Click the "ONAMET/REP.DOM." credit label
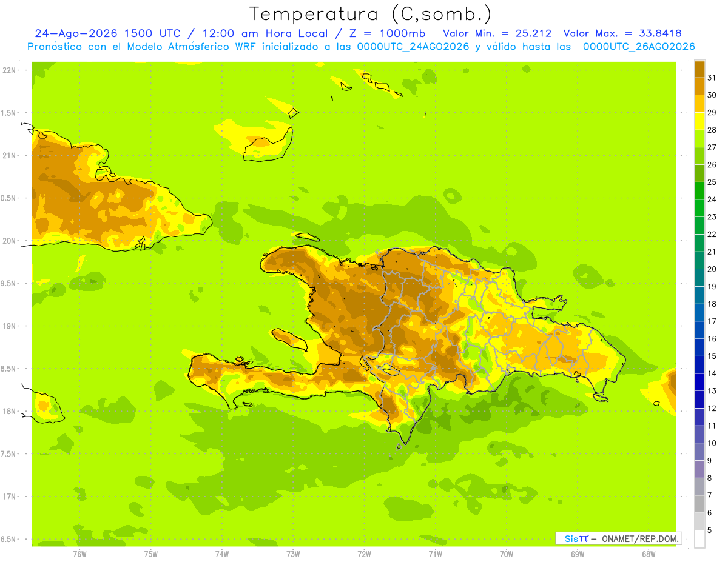The width and height of the screenshot is (728, 562). 639,538
